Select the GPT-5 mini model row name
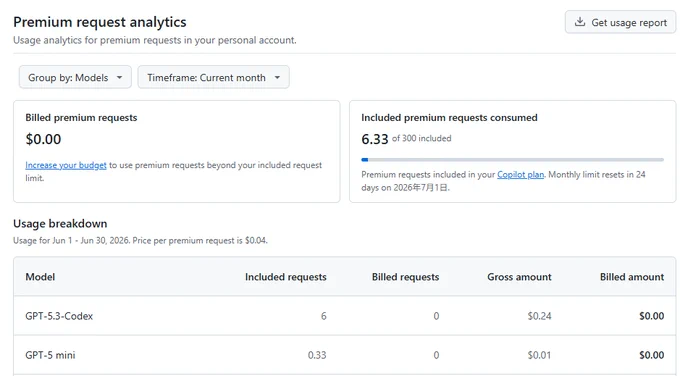This screenshot has width=680, height=376. pyautogui.click(x=50, y=355)
